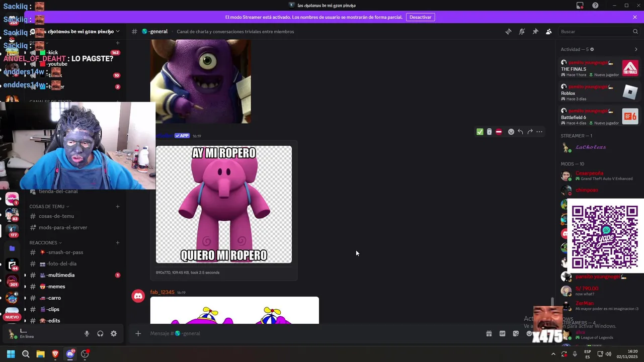The height and width of the screenshot is (362, 644).
Task: Open the server with 301 badge
Action: (12, 281)
